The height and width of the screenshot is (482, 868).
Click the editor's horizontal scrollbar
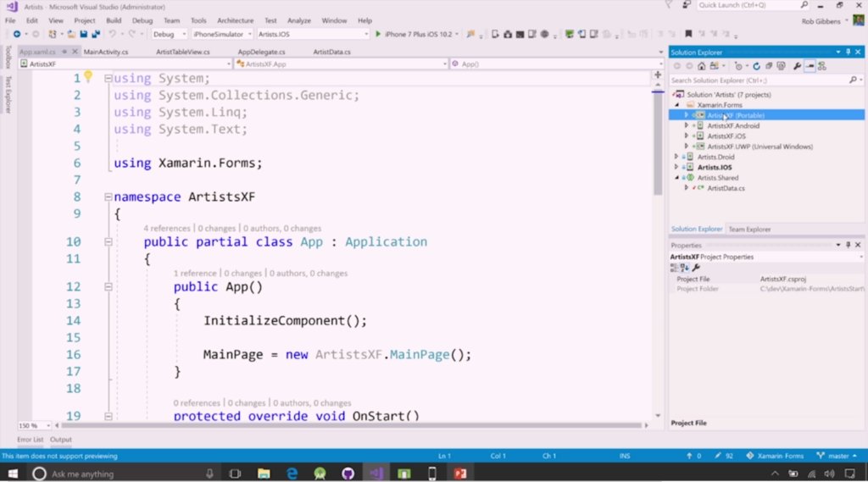tap(352, 425)
